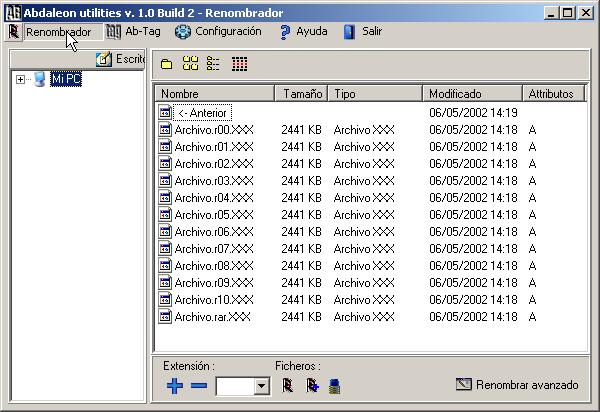Click the Salir exit button

(x=362, y=31)
